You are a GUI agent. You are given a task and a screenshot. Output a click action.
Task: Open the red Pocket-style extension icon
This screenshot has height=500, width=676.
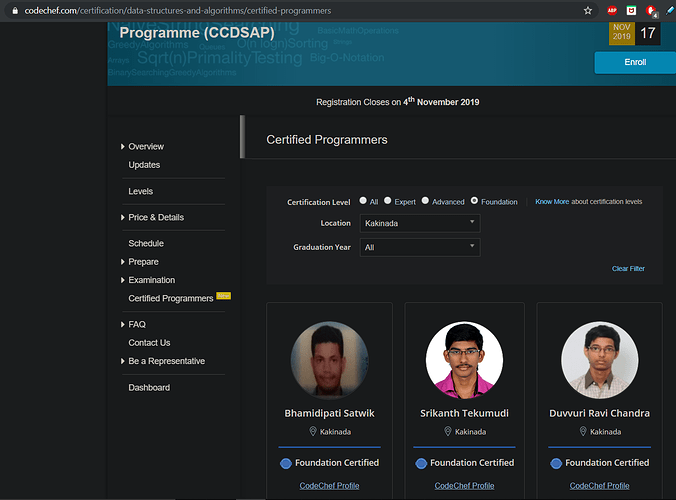pos(631,11)
